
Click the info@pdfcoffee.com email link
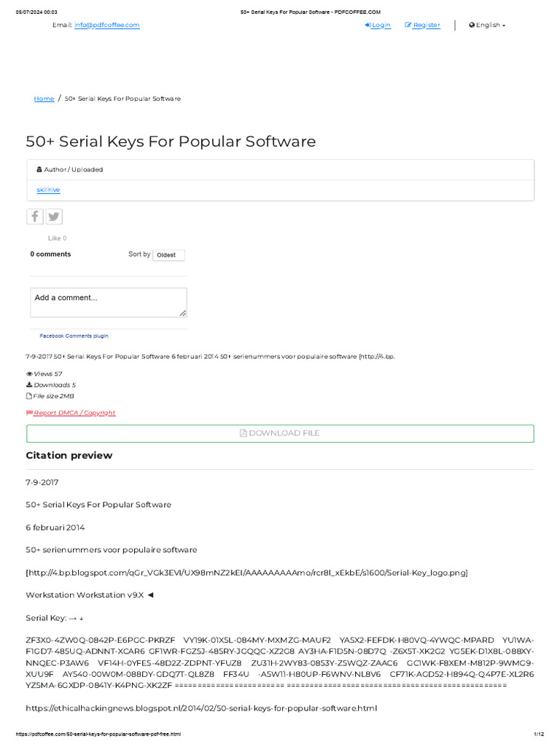tap(106, 25)
